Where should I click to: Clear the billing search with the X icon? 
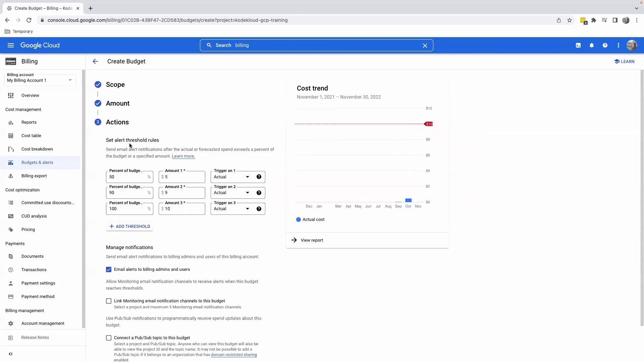(x=425, y=45)
